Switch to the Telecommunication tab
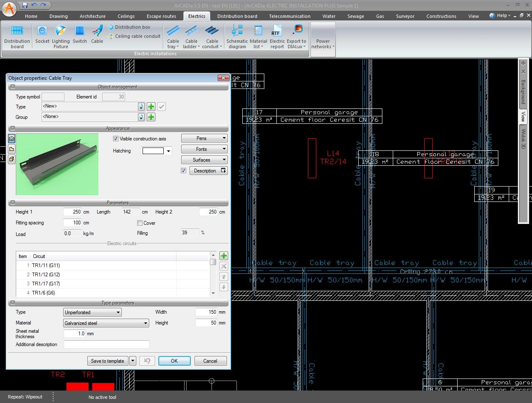 click(x=289, y=16)
